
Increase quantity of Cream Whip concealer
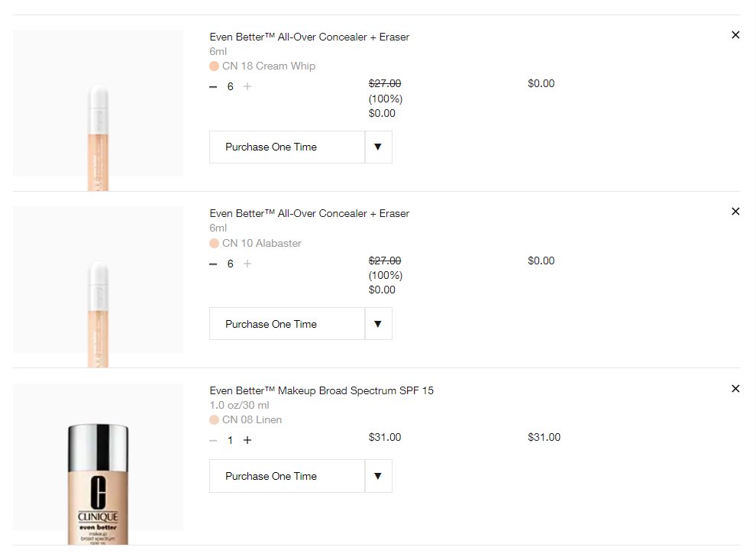click(247, 86)
